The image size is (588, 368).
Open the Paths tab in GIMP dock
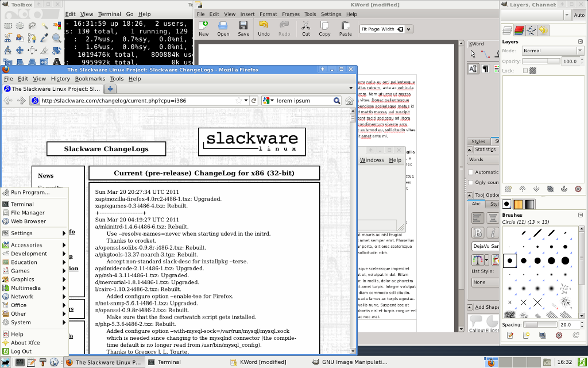point(531,30)
